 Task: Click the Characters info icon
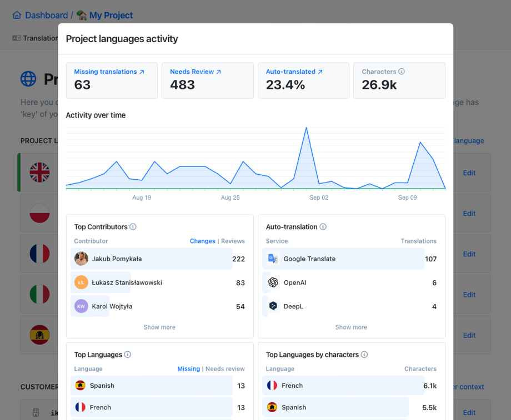point(402,72)
